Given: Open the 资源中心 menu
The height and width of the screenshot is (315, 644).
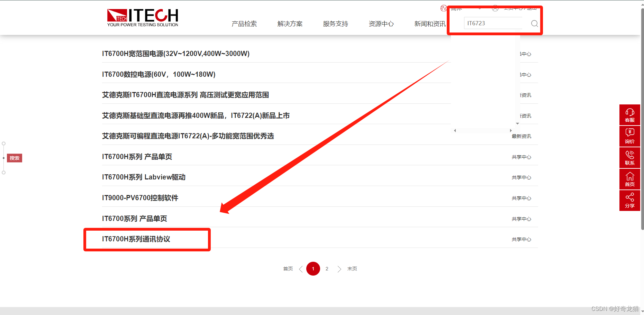Looking at the screenshot, I should pos(381,24).
